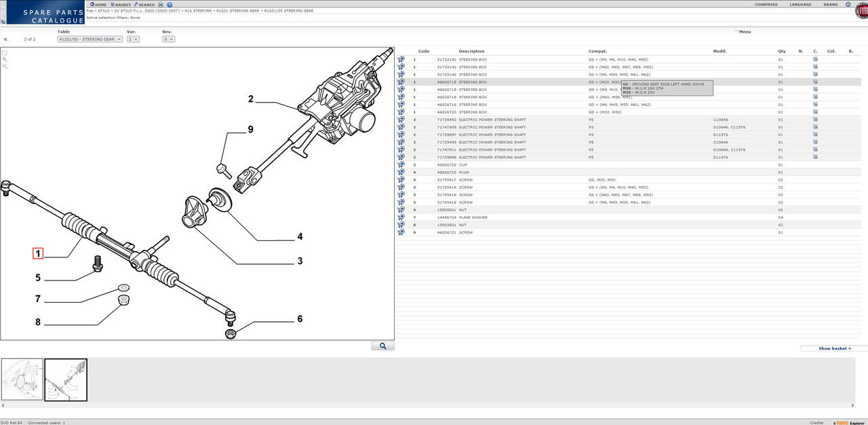Click the Qty column header
This screenshot has width=868, height=425.
point(781,51)
